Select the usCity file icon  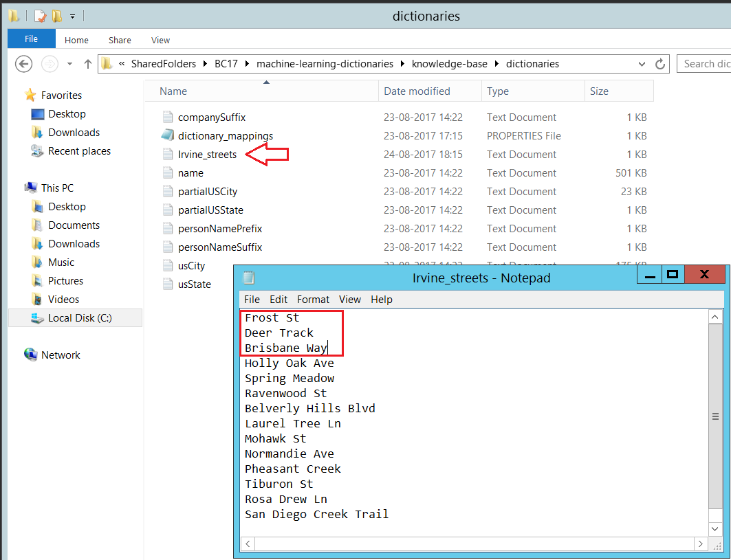click(168, 265)
